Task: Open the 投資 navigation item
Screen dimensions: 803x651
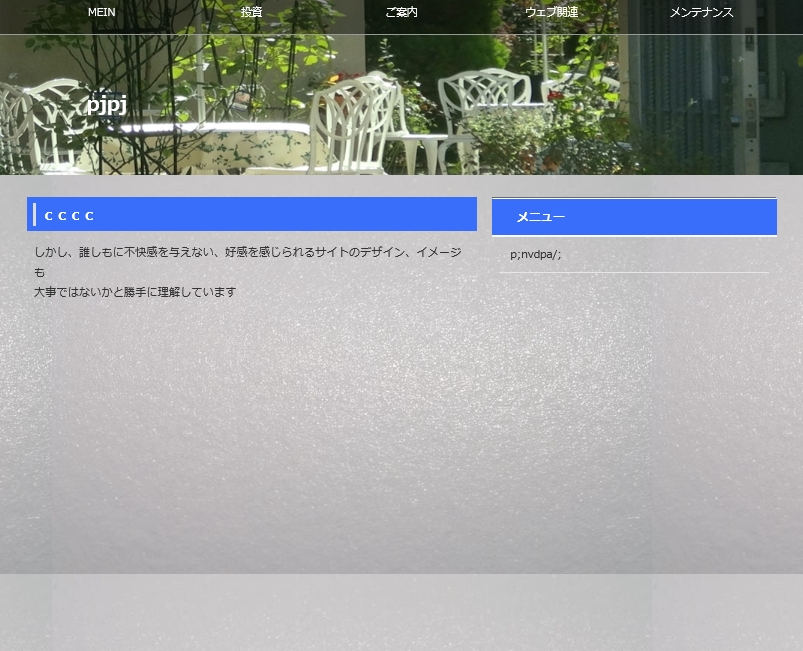Action: point(251,12)
